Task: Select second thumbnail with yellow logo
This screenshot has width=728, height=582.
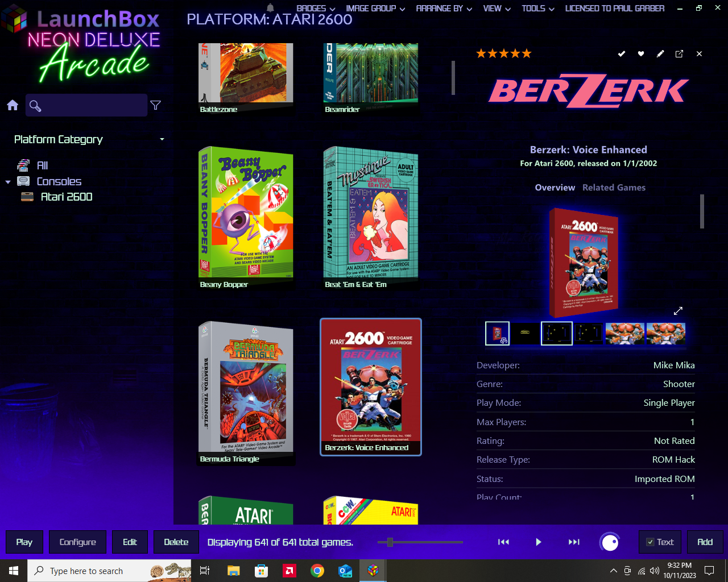Action: [x=525, y=334]
